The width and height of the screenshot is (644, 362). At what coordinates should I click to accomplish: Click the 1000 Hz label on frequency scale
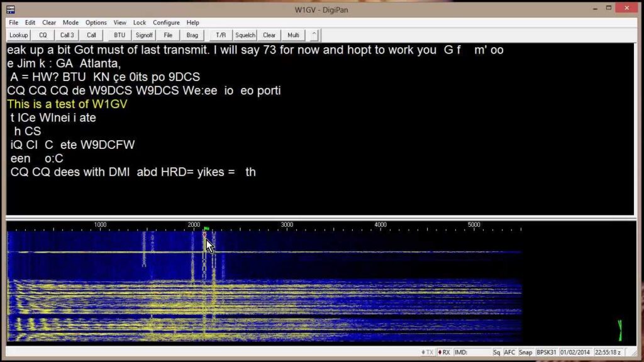point(100,224)
